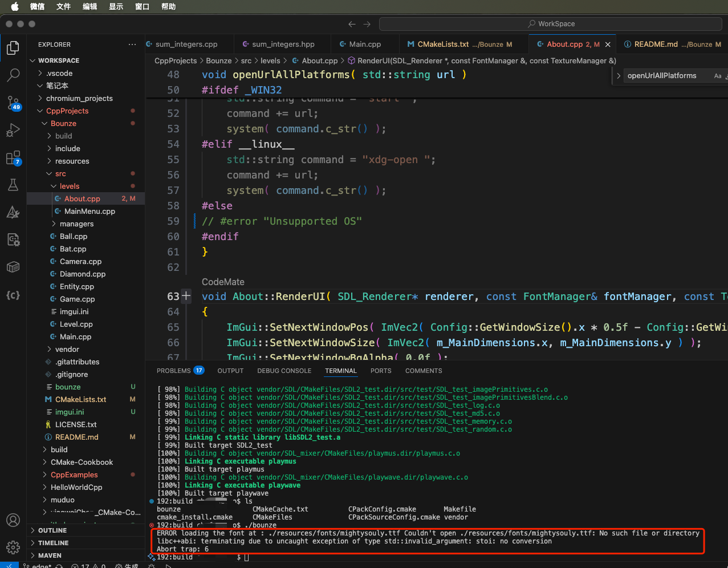Open the PROBLEMS panel tab
This screenshot has width=728, height=568.
click(180, 371)
